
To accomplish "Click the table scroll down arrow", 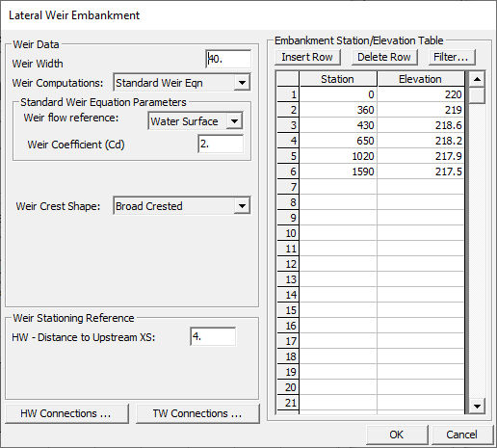I will (x=477, y=406).
